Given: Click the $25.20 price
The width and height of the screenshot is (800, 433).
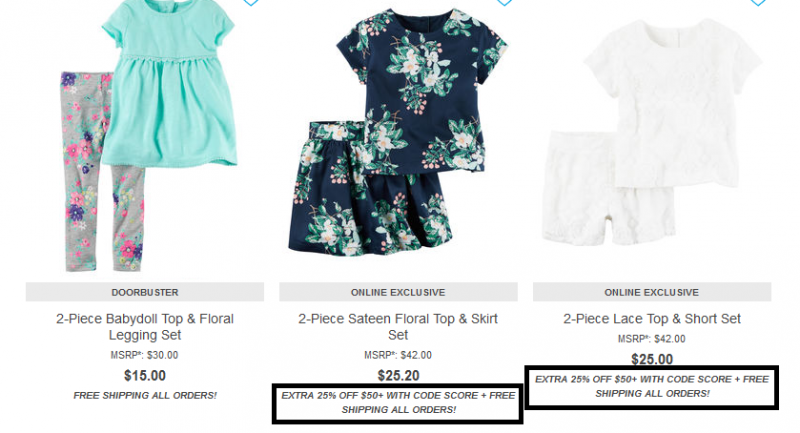Looking at the screenshot, I should [x=398, y=376].
